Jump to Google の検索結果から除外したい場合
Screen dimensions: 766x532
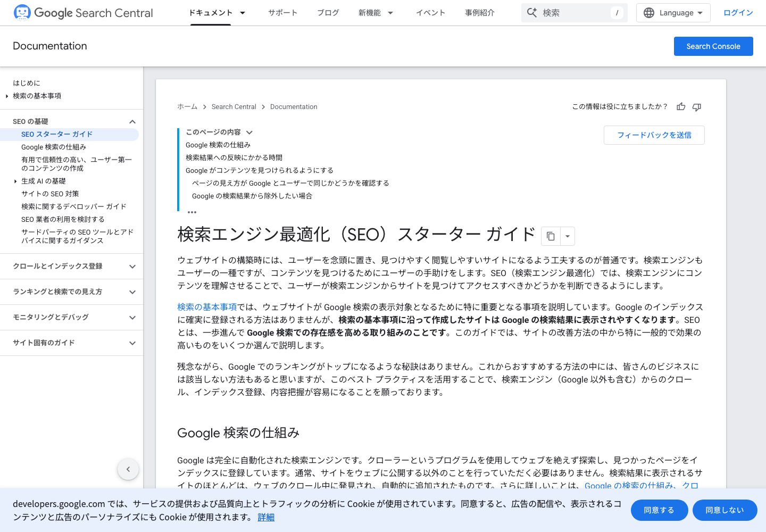[x=252, y=196]
